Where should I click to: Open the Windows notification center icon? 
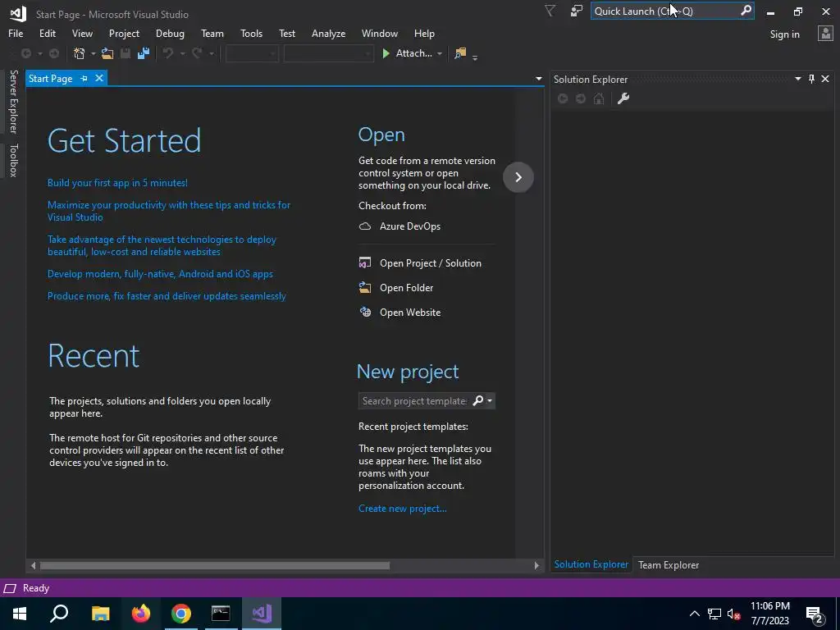815,614
